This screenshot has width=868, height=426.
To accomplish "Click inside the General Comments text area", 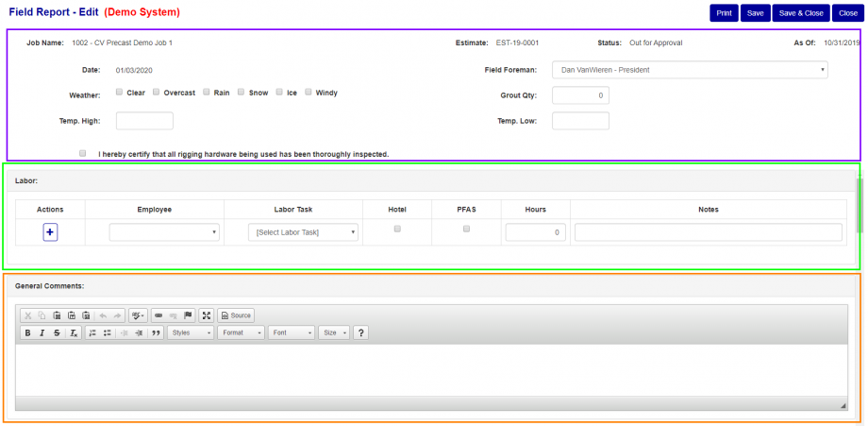I will click(431, 370).
